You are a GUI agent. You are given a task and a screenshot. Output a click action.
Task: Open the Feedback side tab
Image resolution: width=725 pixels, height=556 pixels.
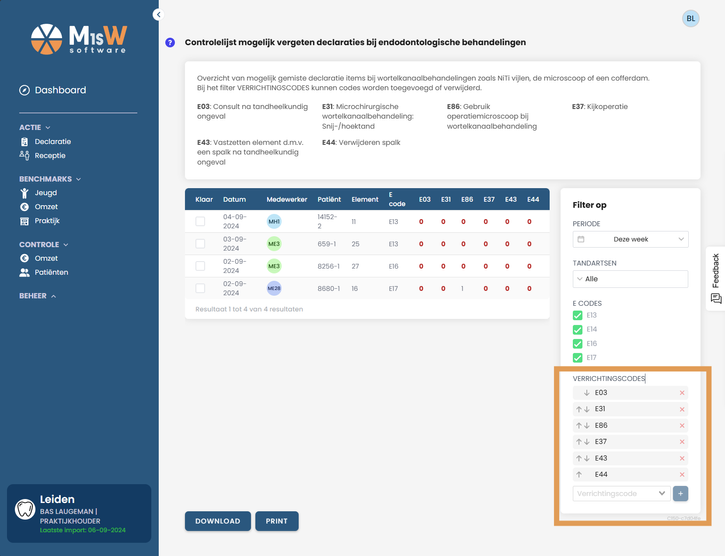pos(716,278)
